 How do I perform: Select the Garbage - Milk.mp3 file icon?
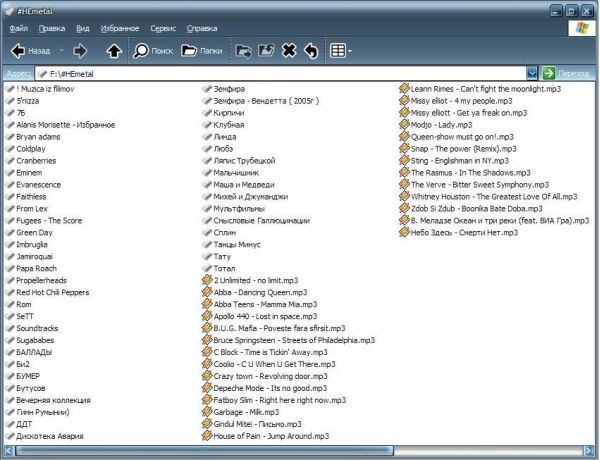(x=207, y=412)
